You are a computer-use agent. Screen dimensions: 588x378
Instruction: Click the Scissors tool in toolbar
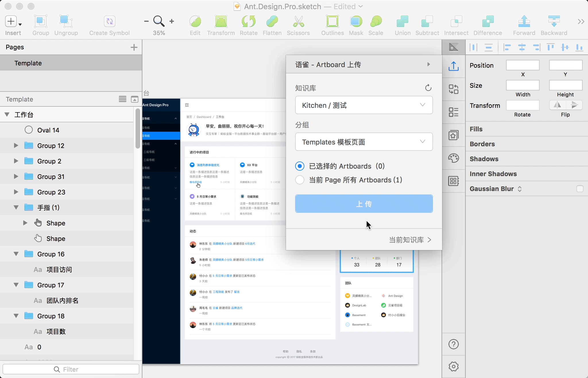(298, 22)
